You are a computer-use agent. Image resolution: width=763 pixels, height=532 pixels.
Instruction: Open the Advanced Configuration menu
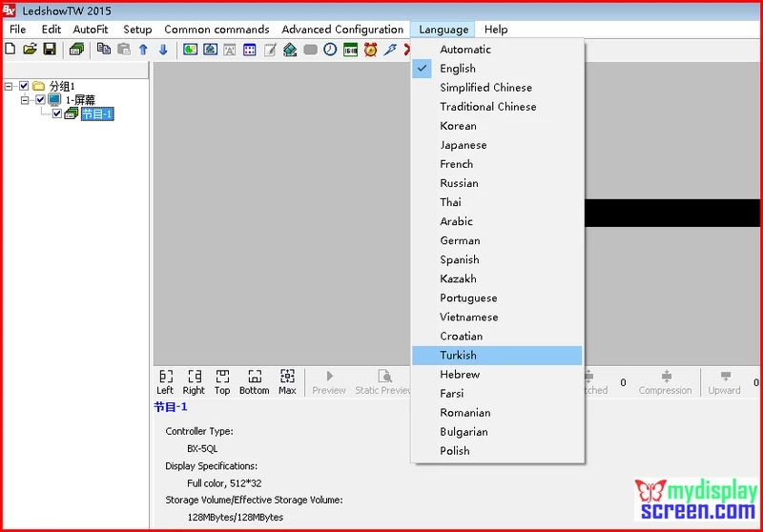coord(342,30)
